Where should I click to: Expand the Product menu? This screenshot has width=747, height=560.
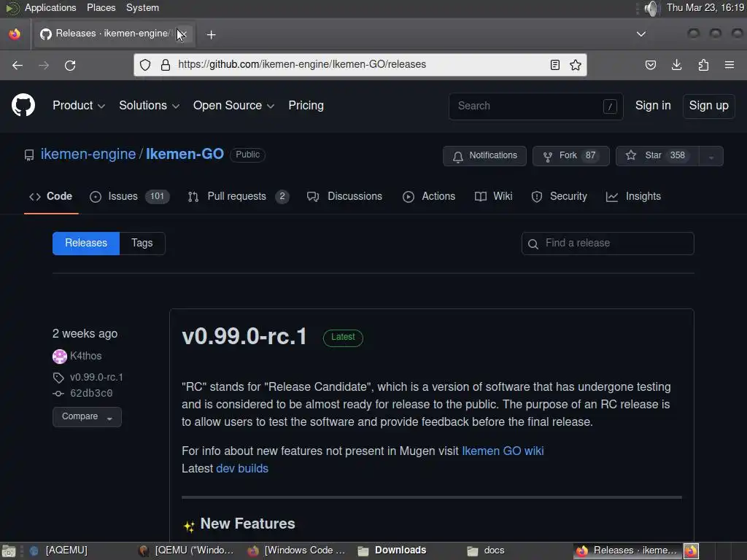click(79, 105)
